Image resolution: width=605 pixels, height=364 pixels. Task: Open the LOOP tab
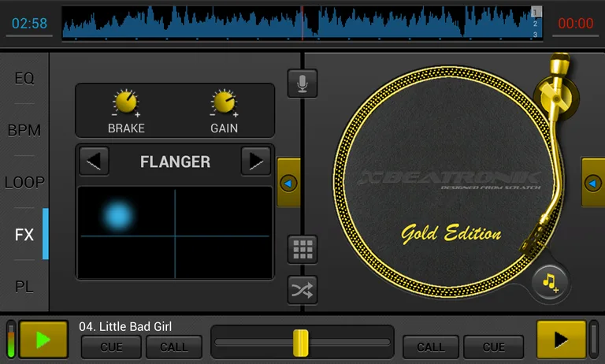click(24, 182)
